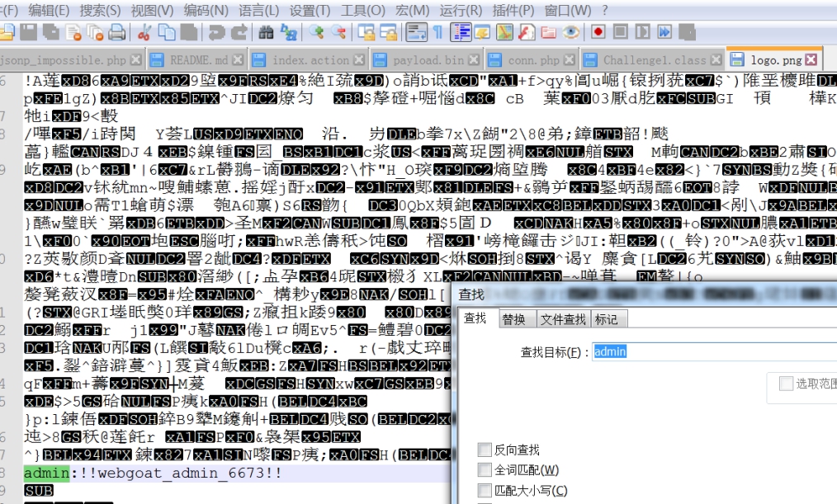The height and width of the screenshot is (504, 837).
Task: Click Run macro multiple times icon
Action: point(664,32)
